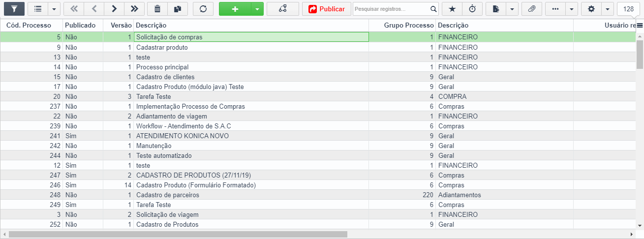Click the Usuário column header

[605, 25]
